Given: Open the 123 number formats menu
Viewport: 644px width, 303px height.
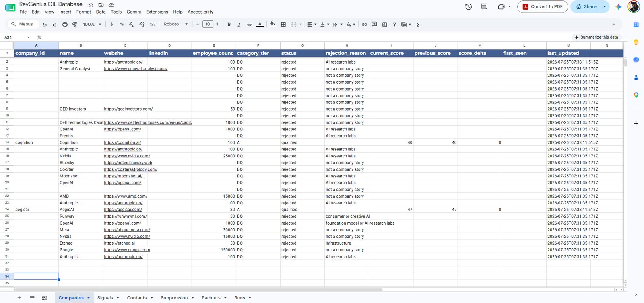Looking at the screenshot, I should (152, 24).
